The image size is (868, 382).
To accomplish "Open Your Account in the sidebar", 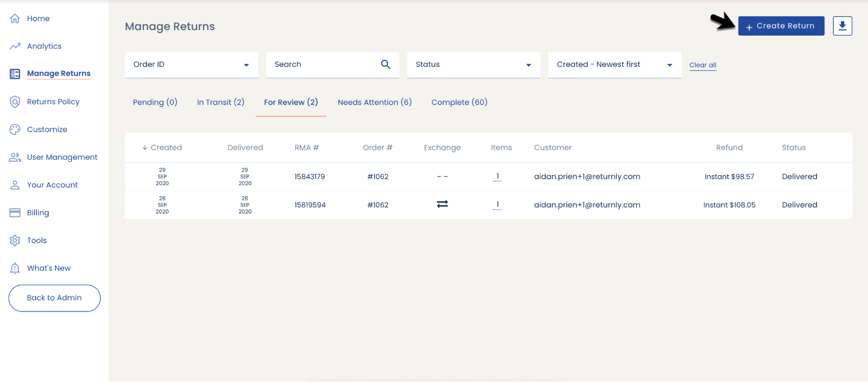I will click(x=53, y=185).
